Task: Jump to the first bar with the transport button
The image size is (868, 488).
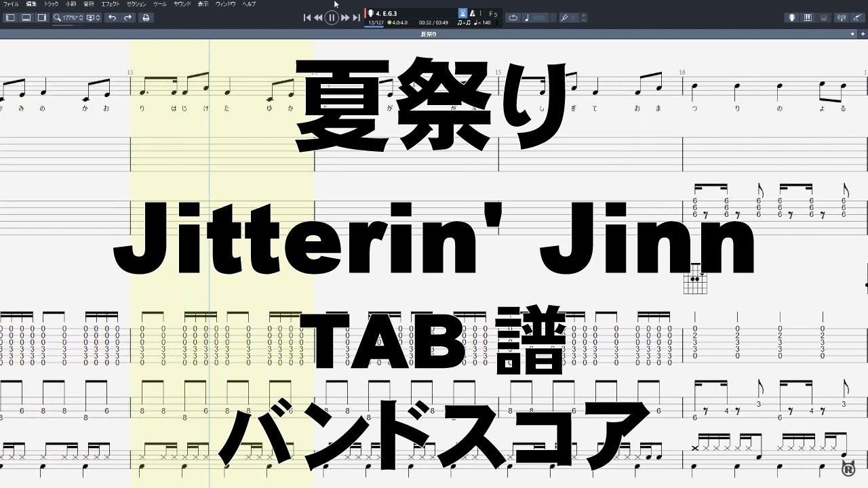Action: 307,17
